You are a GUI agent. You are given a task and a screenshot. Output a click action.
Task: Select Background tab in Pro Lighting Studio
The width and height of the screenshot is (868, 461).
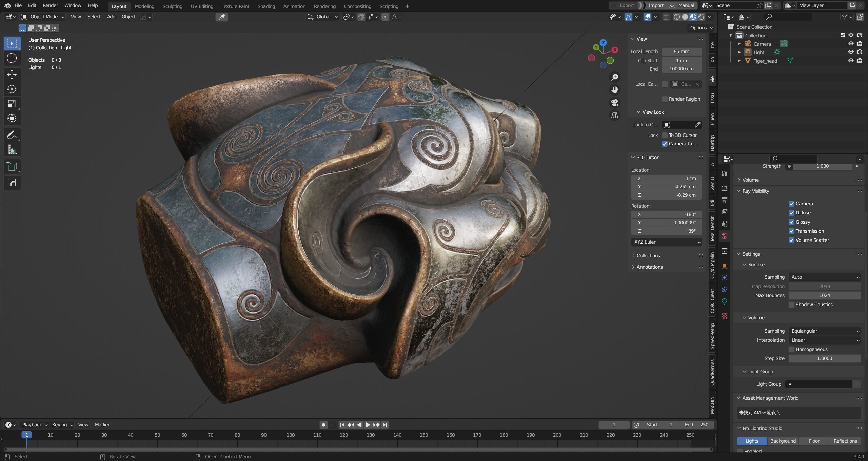pyautogui.click(x=783, y=441)
